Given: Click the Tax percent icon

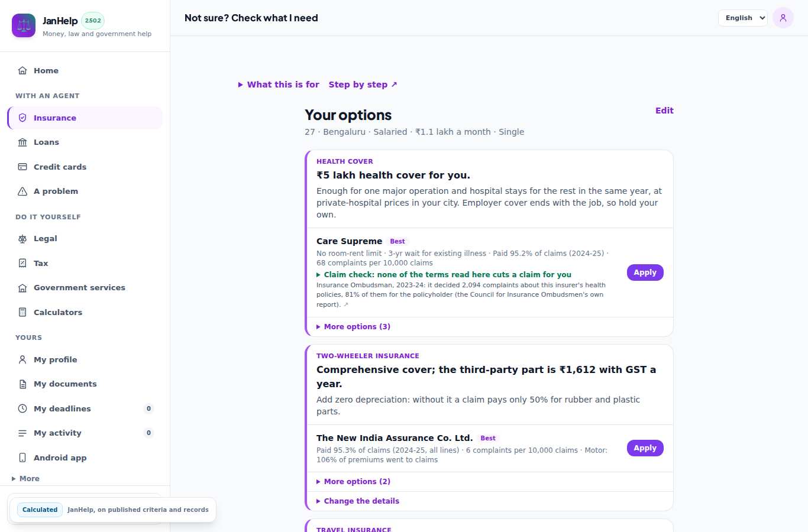Looking at the screenshot, I should coord(22,263).
